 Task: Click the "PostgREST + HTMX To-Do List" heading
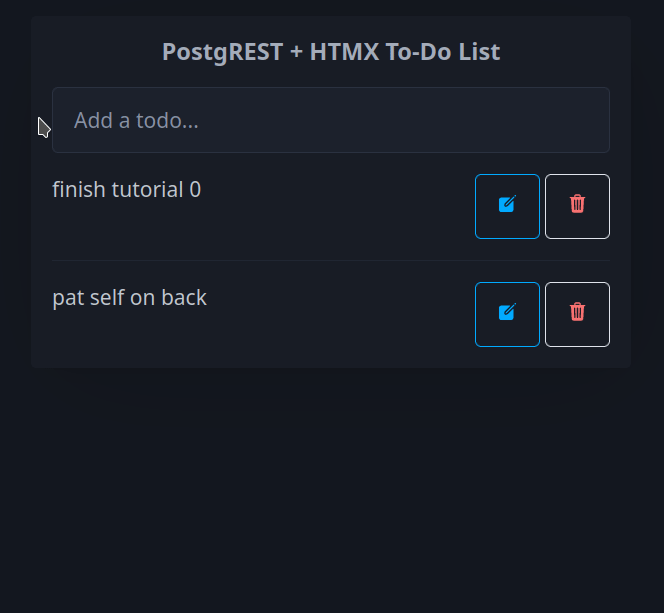click(x=331, y=52)
